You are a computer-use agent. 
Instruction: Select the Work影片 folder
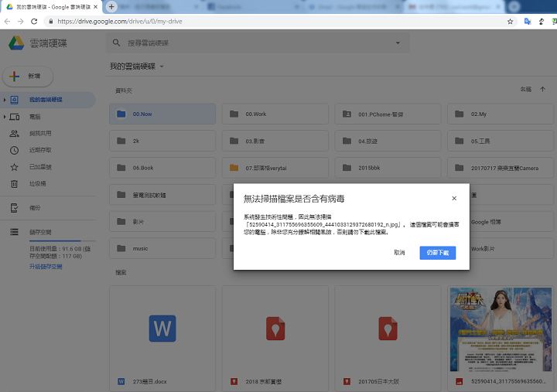pos(511,249)
